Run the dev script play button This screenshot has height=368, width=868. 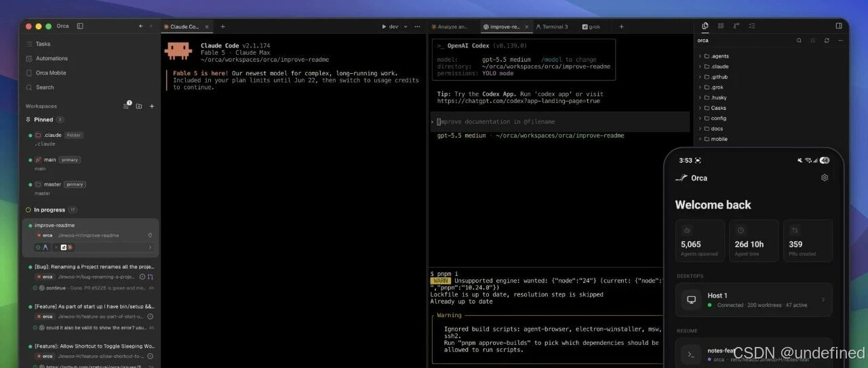tap(384, 26)
